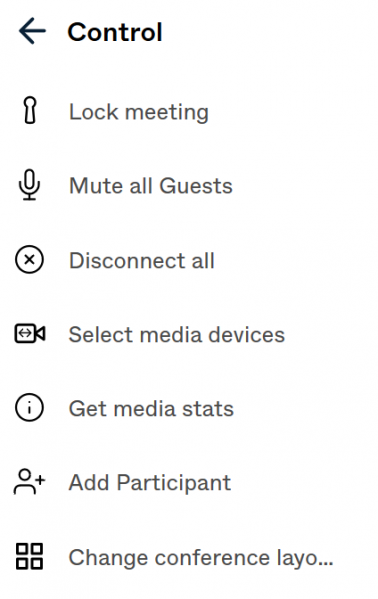Open Select media devices text entry

[x=177, y=335]
